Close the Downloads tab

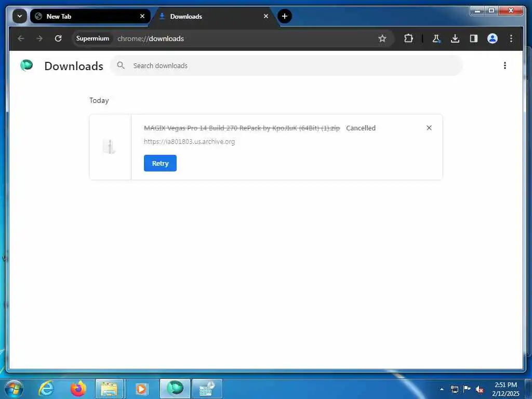click(266, 16)
